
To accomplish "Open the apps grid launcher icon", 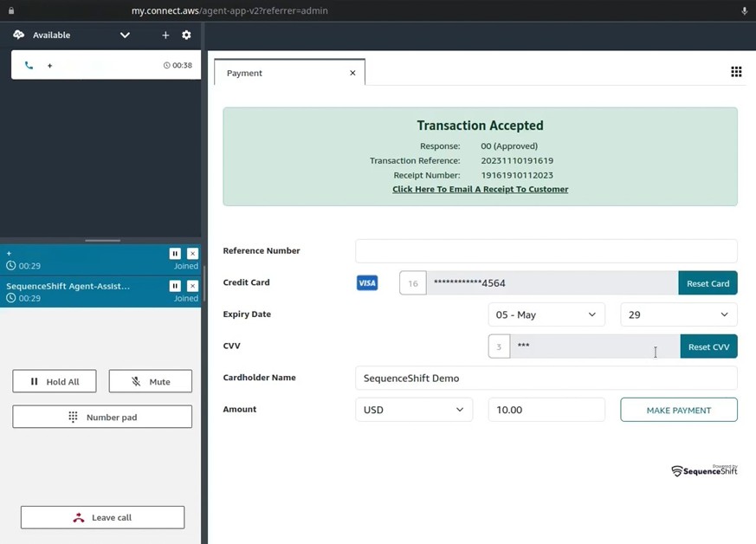I will [736, 72].
